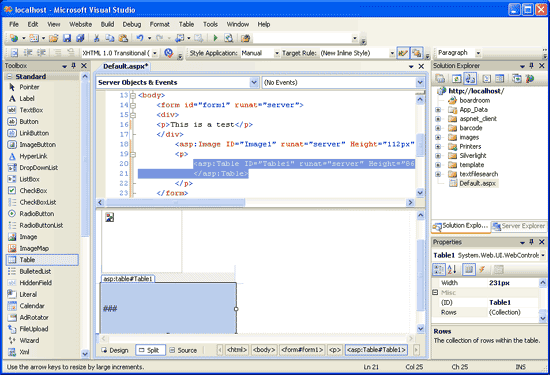Open the Target Rule dropdown
Screen dimensions: 550x375
[x=392, y=53]
